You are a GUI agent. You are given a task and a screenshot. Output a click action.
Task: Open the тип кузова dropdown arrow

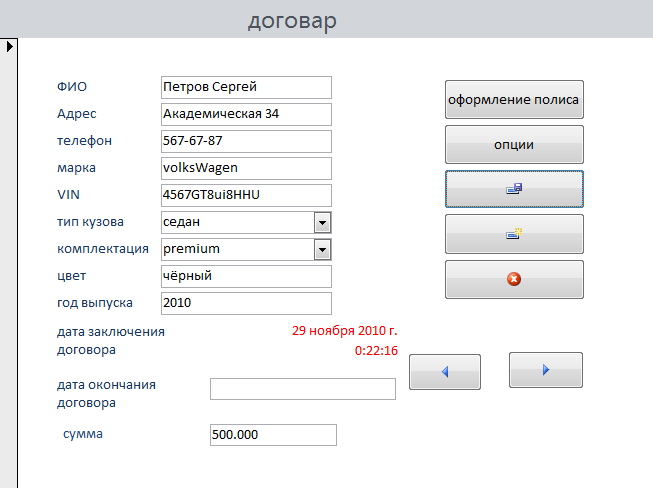click(322, 222)
